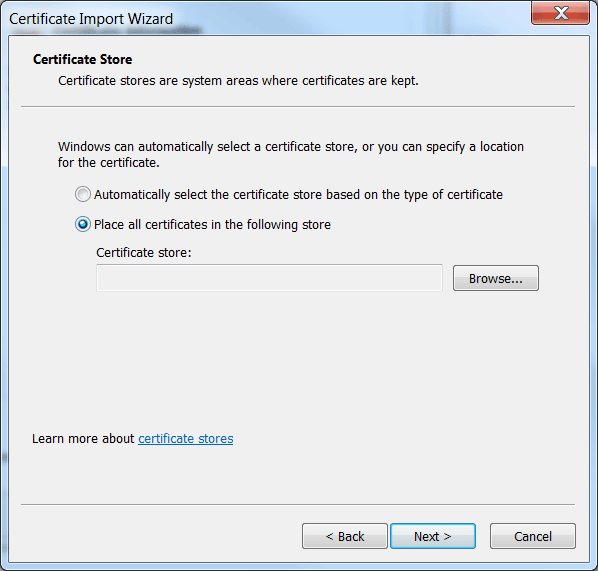598x571 pixels.
Task: Open the certificate stores help link
Action: click(185, 439)
